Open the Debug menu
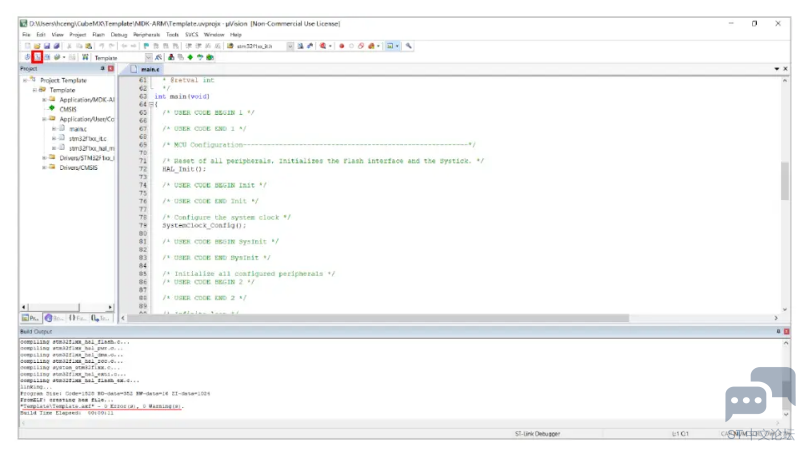804x450 pixels. (119, 35)
